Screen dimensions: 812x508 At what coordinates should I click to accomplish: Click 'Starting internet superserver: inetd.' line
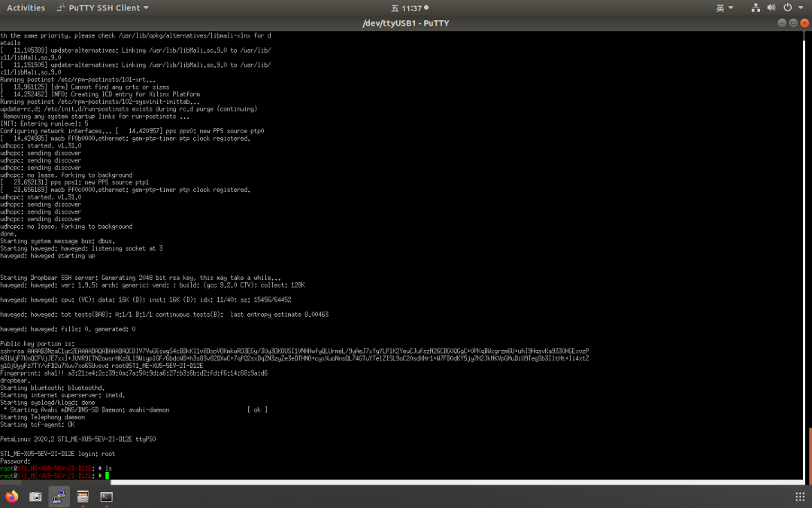click(62, 395)
